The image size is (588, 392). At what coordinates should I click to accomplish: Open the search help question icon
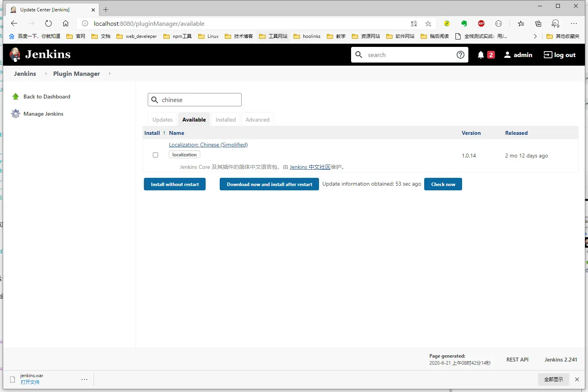click(461, 55)
